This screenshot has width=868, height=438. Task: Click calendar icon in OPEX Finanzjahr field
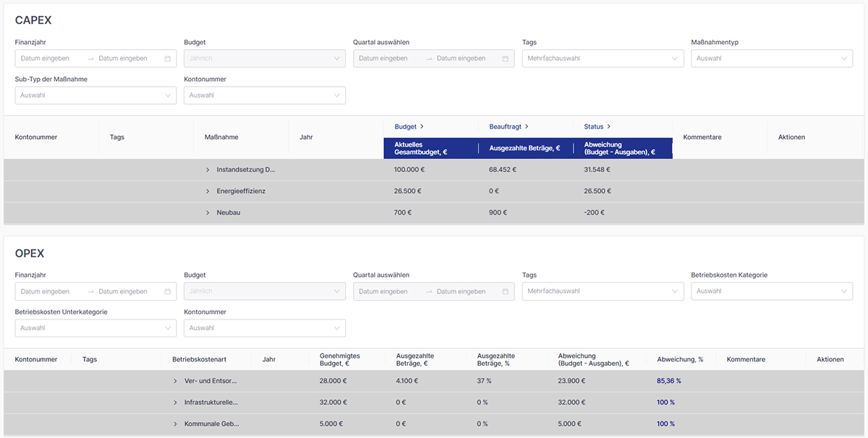168,292
